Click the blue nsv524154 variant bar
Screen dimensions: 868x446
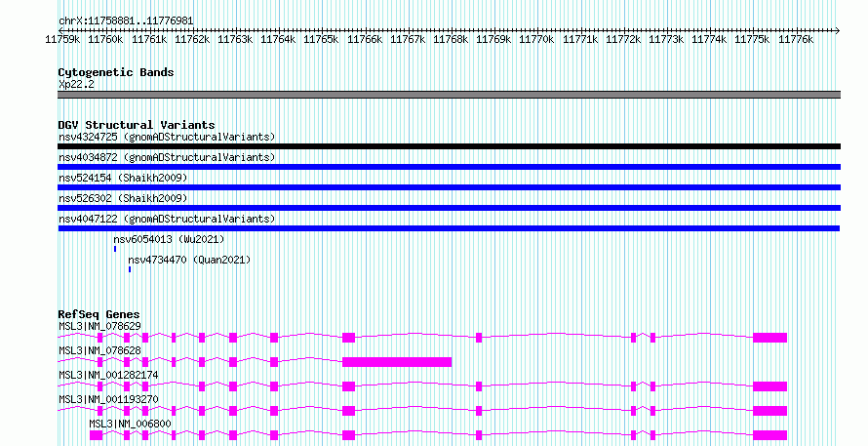coord(449,187)
